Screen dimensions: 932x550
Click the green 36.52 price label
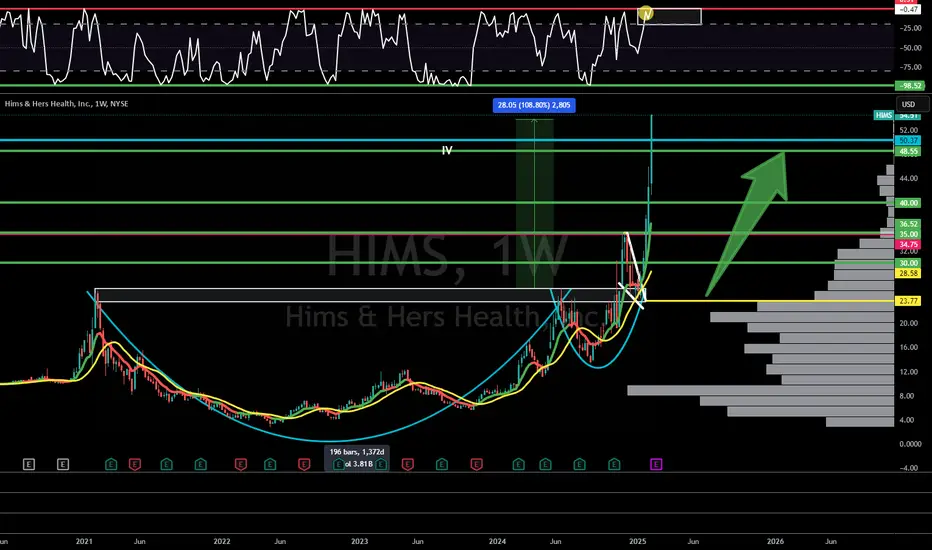[x=908, y=224]
